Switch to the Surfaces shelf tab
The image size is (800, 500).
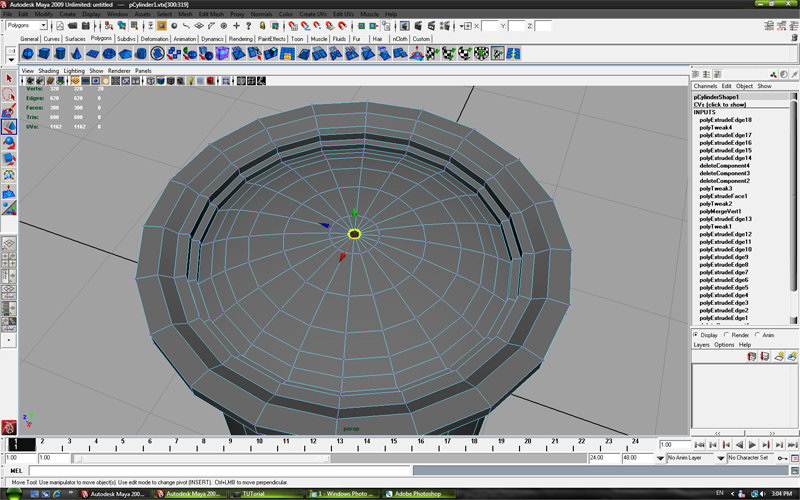[76, 39]
